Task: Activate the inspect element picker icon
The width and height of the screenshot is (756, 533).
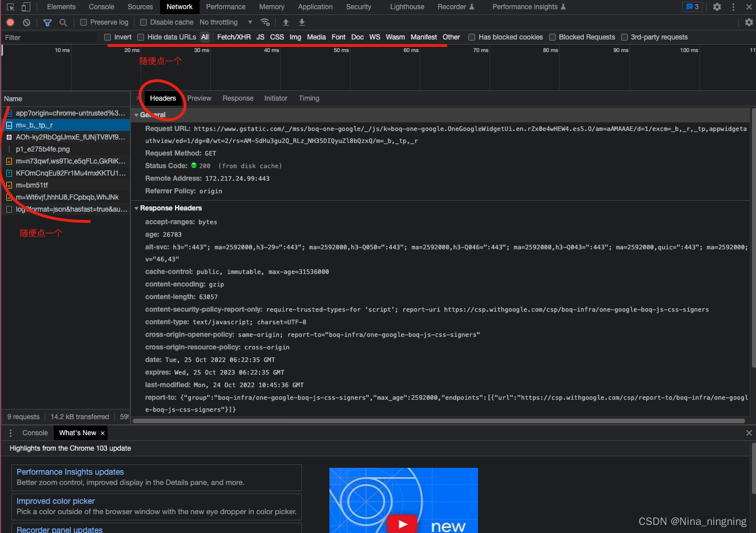Action: 10,7
